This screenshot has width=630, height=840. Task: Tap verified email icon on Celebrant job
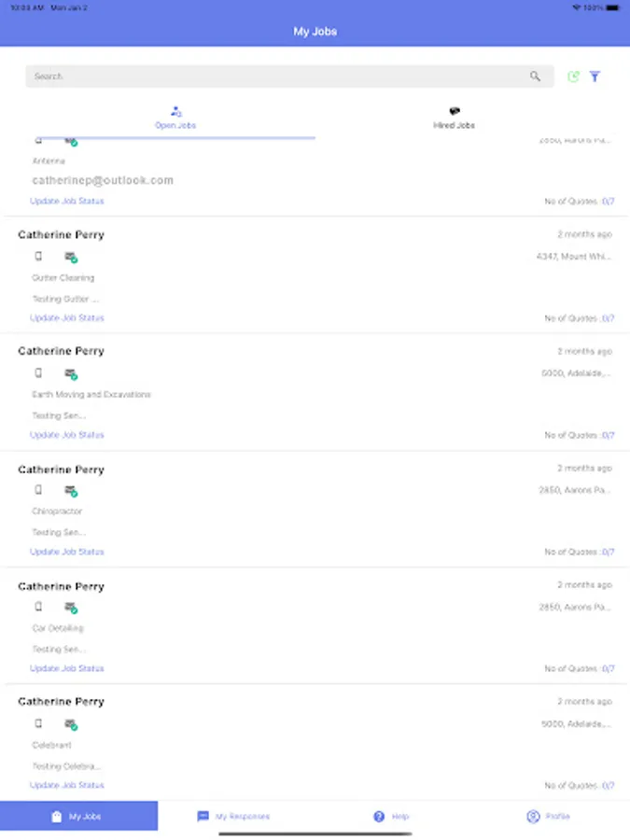(x=71, y=724)
